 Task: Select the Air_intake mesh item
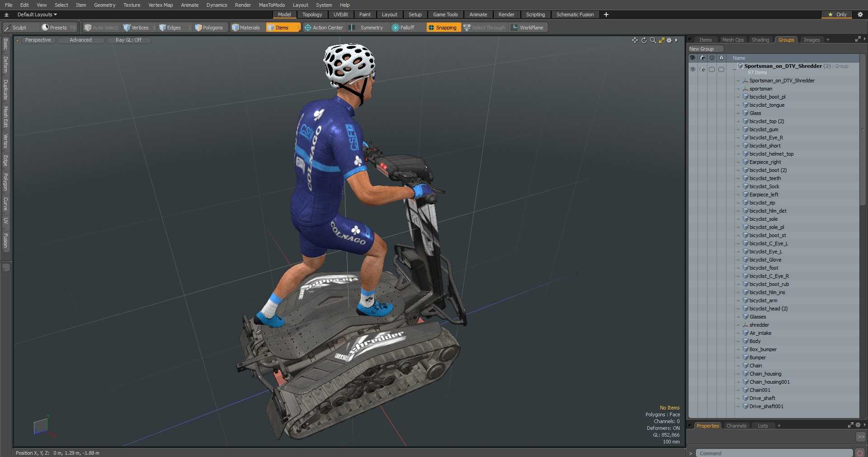pyautogui.click(x=760, y=333)
